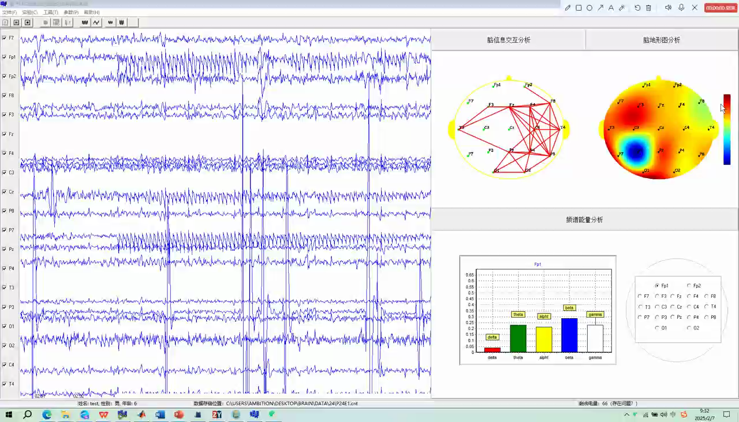Choose the Cz electrode radio button
The height and width of the screenshot is (422, 739).
pos(673,307)
